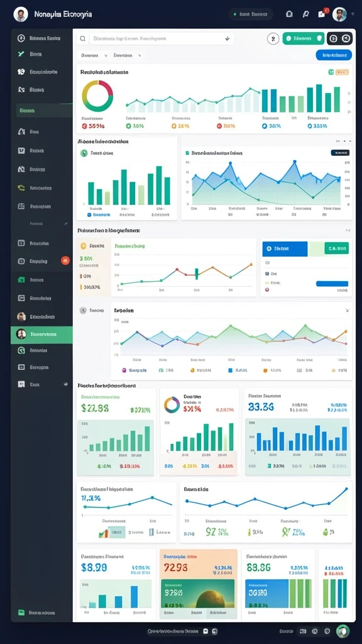
Task: Click the pin icon in the top header
Action: (x=305, y=14)
